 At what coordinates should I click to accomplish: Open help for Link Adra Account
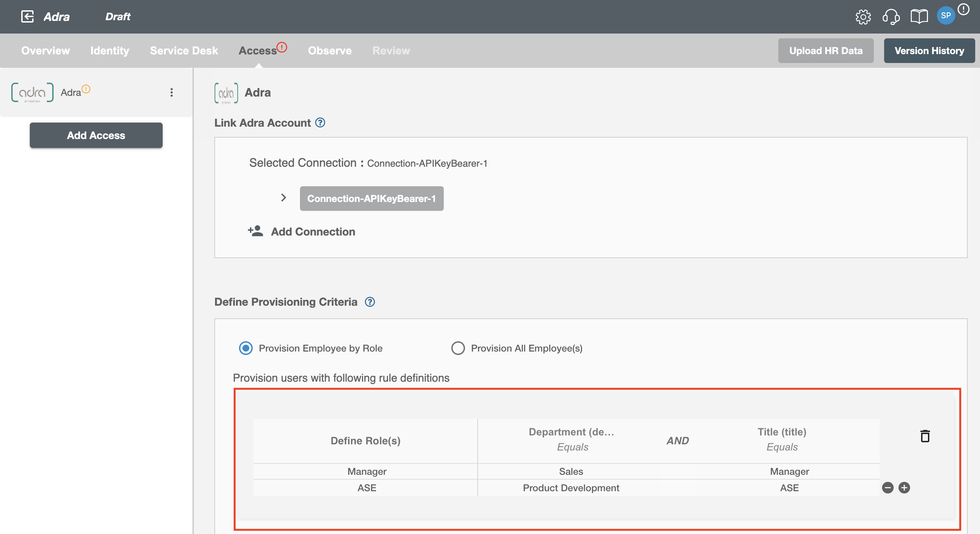320,123
